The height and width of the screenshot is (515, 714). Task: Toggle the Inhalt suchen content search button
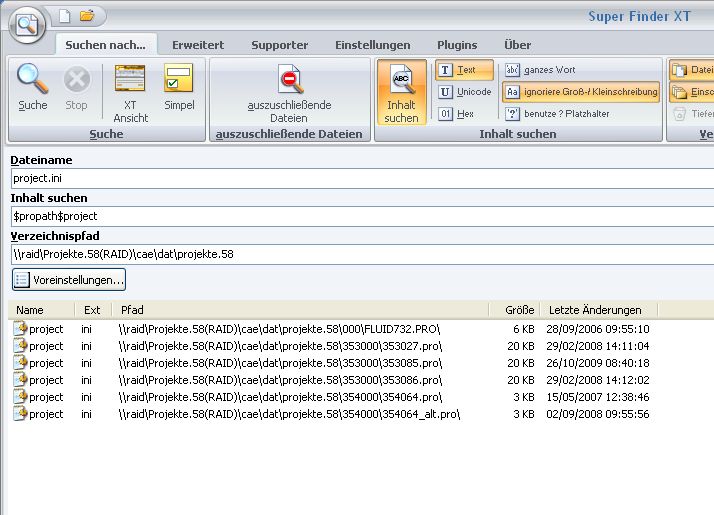(x=401, y=92)
